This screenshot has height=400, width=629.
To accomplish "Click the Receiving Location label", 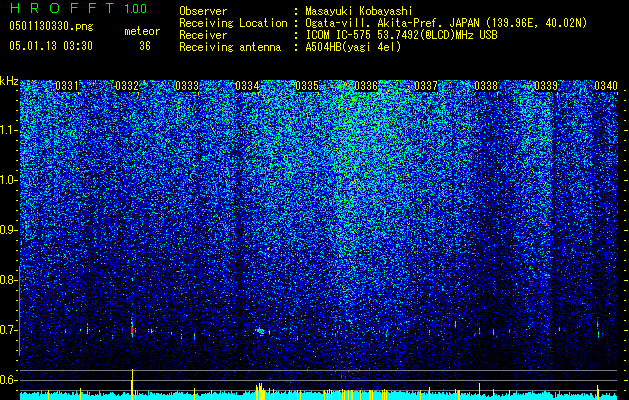I will (x=233, y=23).
